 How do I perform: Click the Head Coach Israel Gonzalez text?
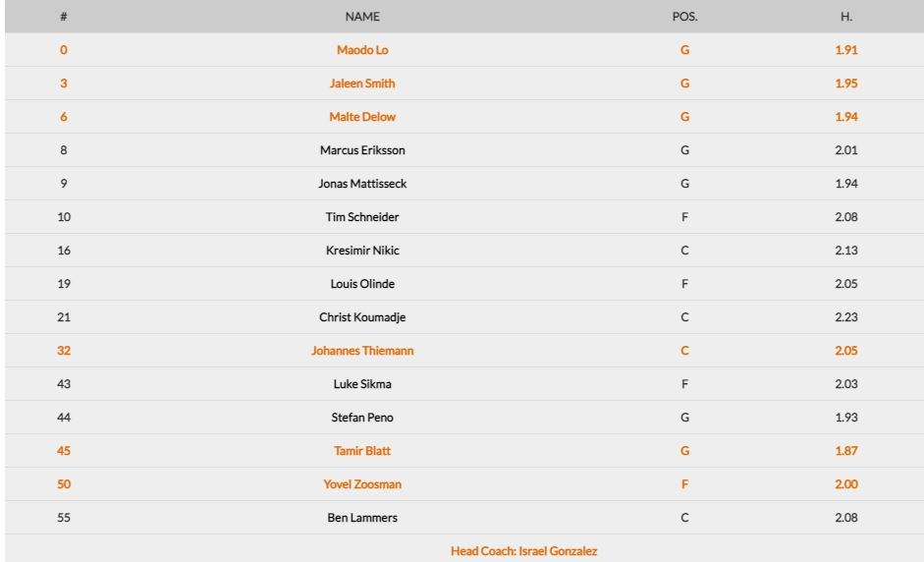[523, 551]
